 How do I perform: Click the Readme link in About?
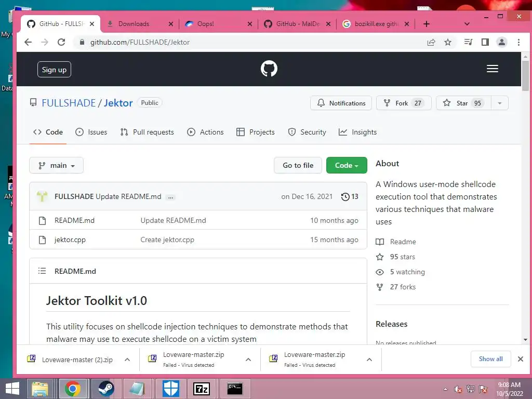395,242
